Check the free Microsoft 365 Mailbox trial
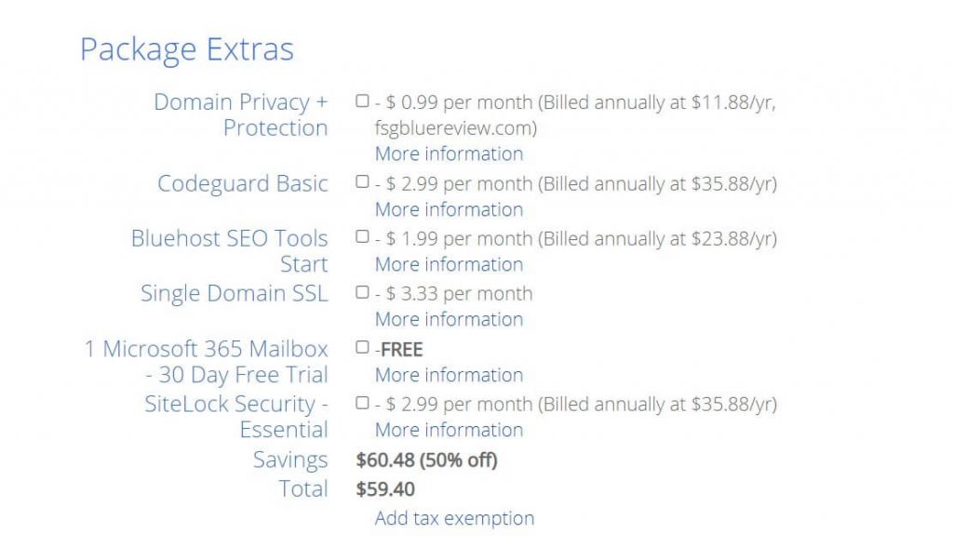Viewport: 953px width, 560px height. tap(363, 345)
